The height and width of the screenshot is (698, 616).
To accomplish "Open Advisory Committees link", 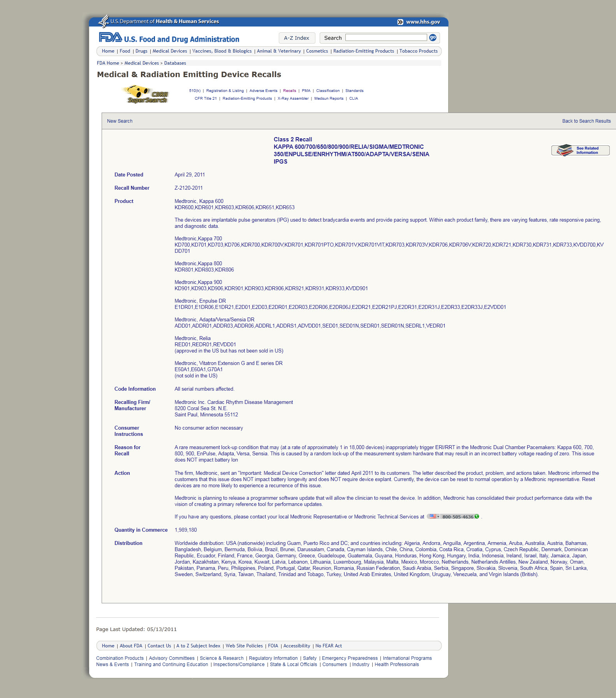I will [x=172, y=658].
